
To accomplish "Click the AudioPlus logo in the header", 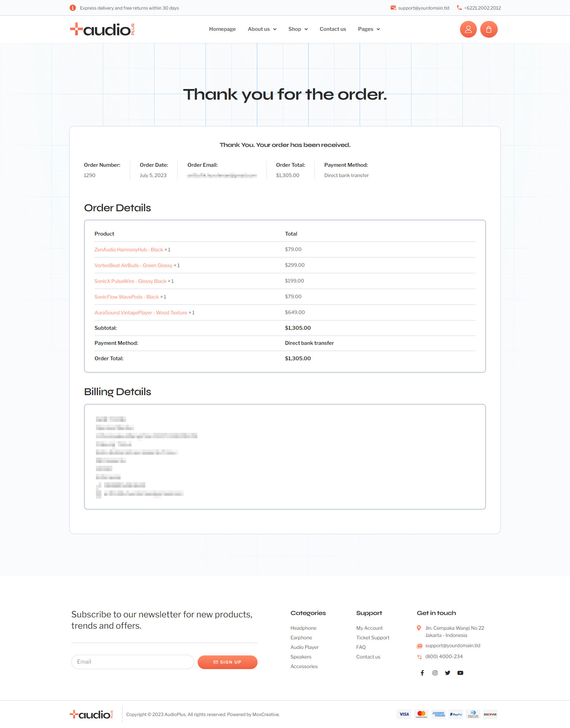I will click(x=102, y=29).
